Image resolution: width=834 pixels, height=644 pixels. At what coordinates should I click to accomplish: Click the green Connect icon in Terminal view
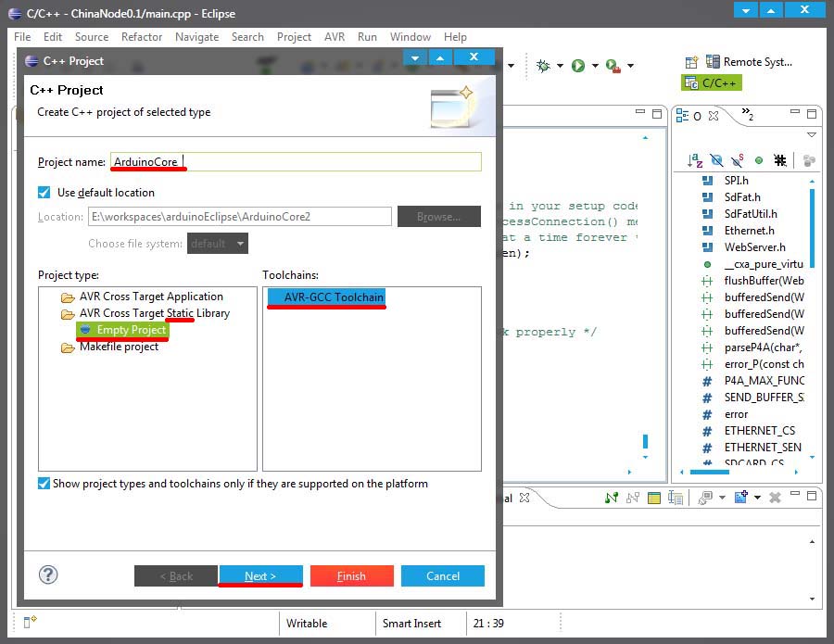(612, 498)
